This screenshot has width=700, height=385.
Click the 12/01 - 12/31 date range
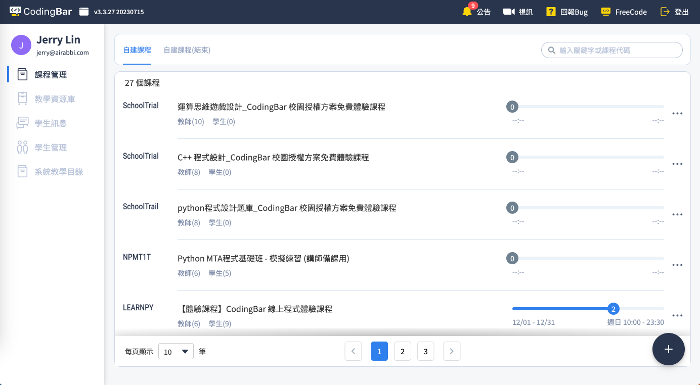tap(533, 322)
